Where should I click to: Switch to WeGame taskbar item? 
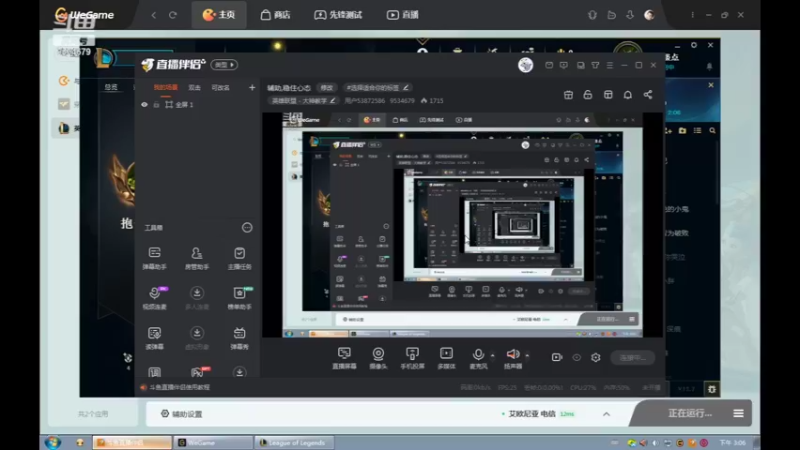point(213,442)
